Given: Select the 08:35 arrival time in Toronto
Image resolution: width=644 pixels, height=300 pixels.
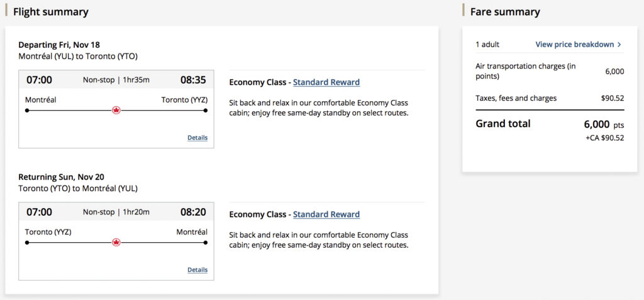Looking at the screenshot, I should (194, 80).
